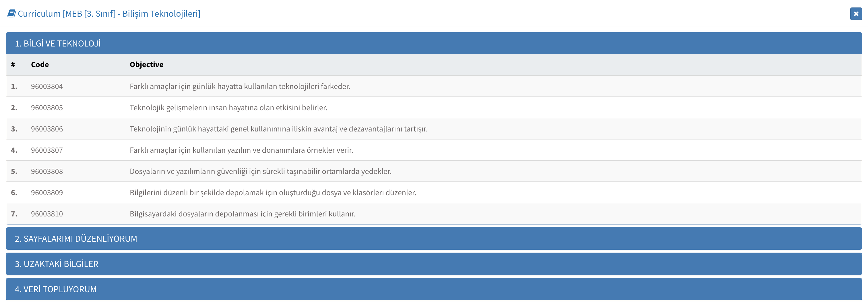Click objective text about yedekler backup
The height and width of the screenshot is (306, 868).
point(260,171)
